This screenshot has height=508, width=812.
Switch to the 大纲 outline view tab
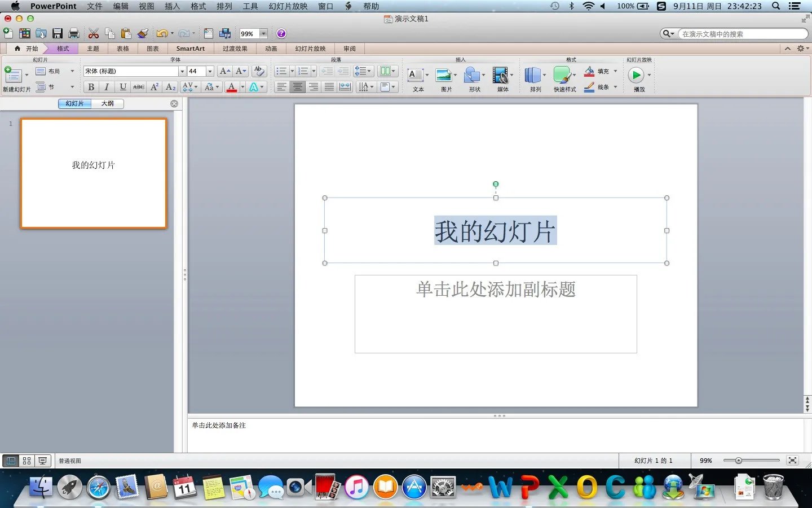click(107, 103)
